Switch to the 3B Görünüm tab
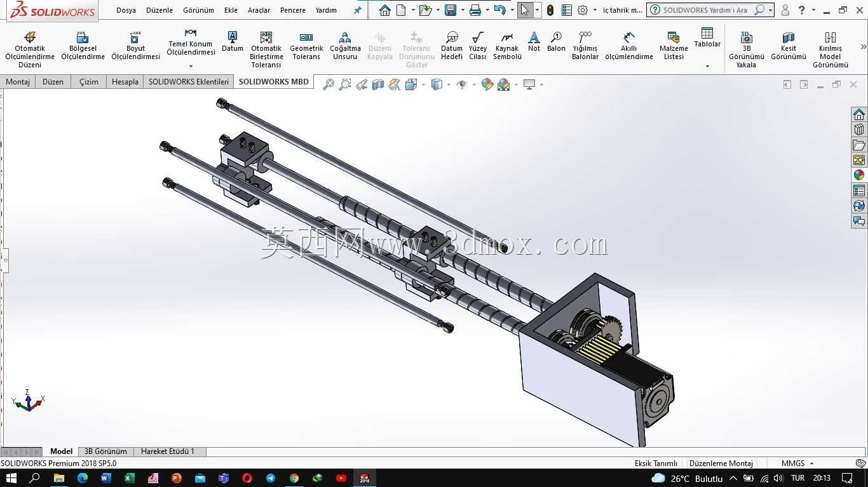This screenshot has height=487, width=868. tap(105, 451)
